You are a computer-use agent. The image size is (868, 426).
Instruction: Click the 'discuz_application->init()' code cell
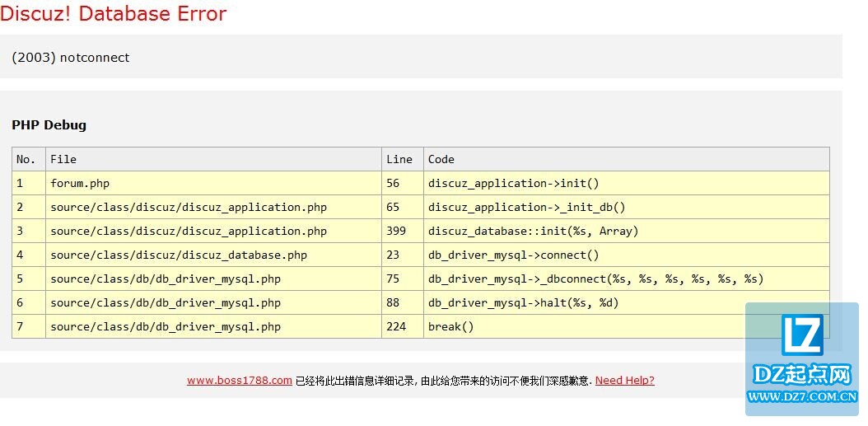[627, 184]
